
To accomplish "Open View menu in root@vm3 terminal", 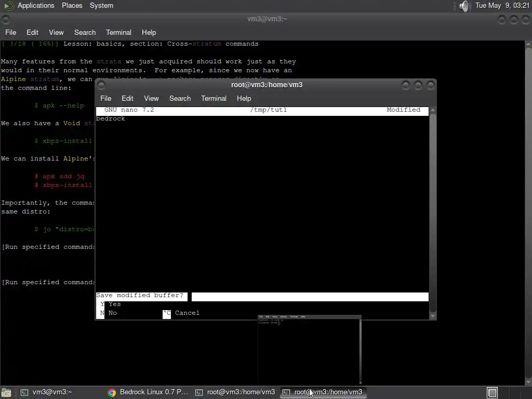I will [151, 98].
